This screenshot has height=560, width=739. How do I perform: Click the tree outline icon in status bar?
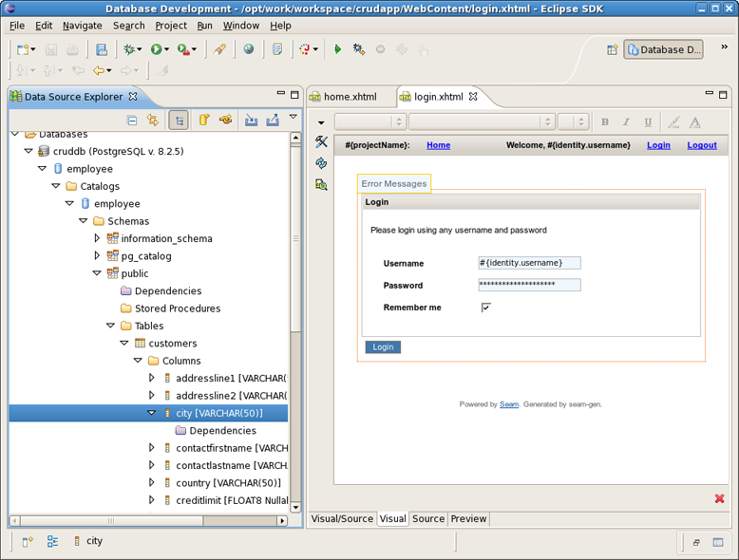[52, 541]
